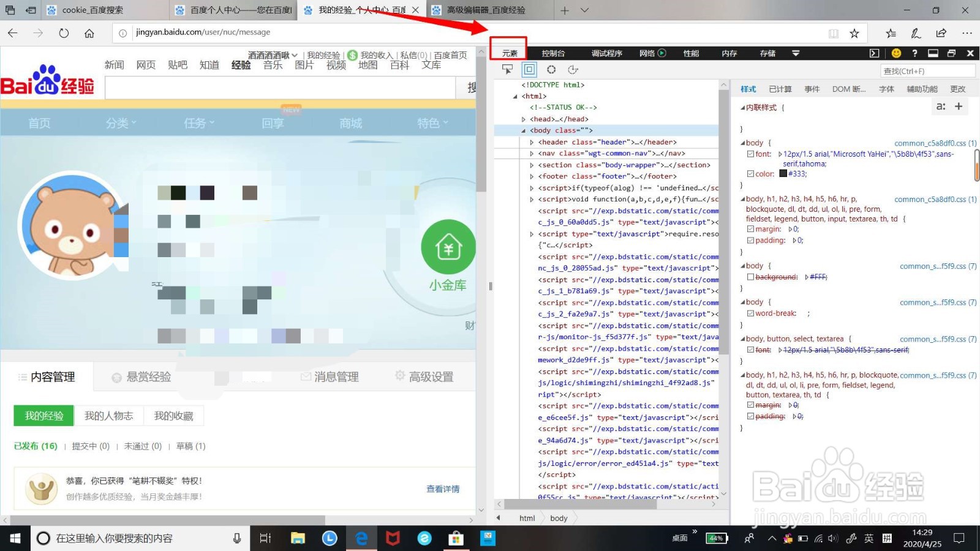Viewport: 980px width, 551px height.
Task: Click the network tab's play icon
Action: [661, 53]
